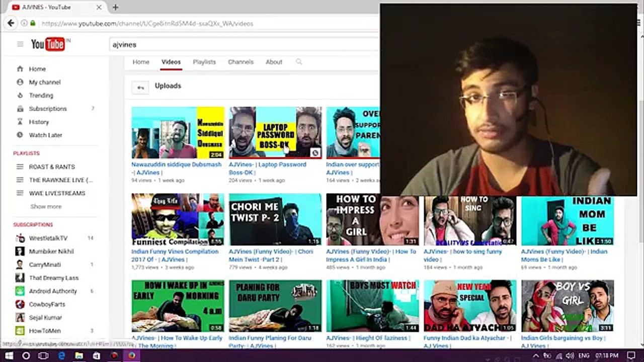Screen dimensions: 644x362
Task: Open the taskbar clock showing 07:18 PM
Action: [607, 355]
